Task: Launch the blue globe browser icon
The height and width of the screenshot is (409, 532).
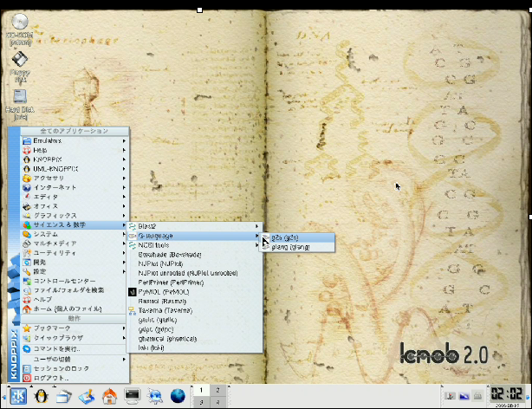Action: (x=178, y=396)
